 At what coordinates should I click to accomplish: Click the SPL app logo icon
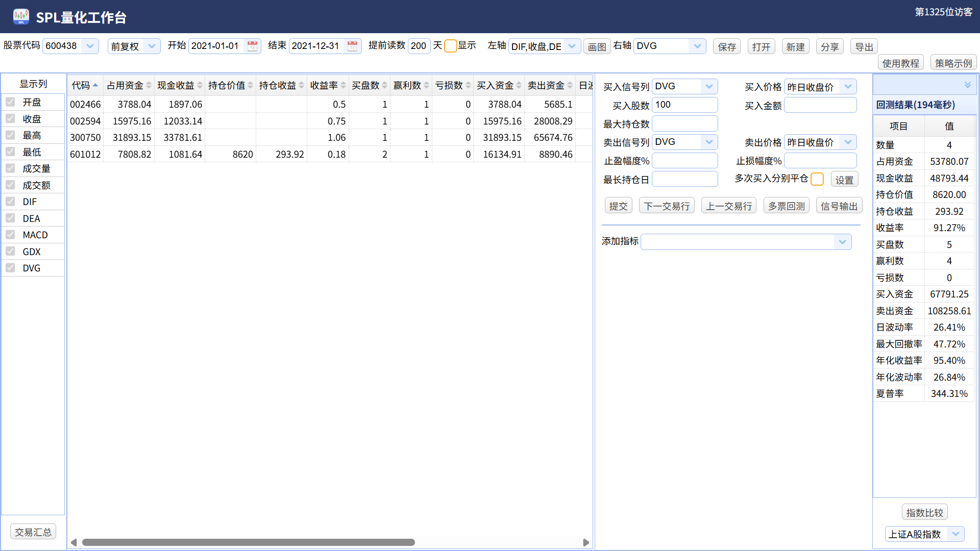click(21, 16)
